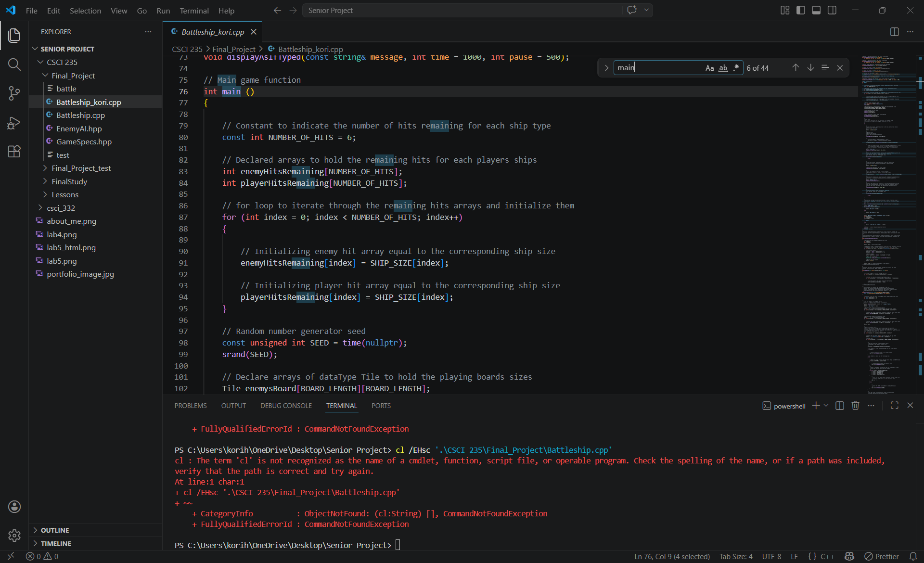924x563 pixels.
Task: Toggle Match Case in find widget
Action: [x=709, y=68]
